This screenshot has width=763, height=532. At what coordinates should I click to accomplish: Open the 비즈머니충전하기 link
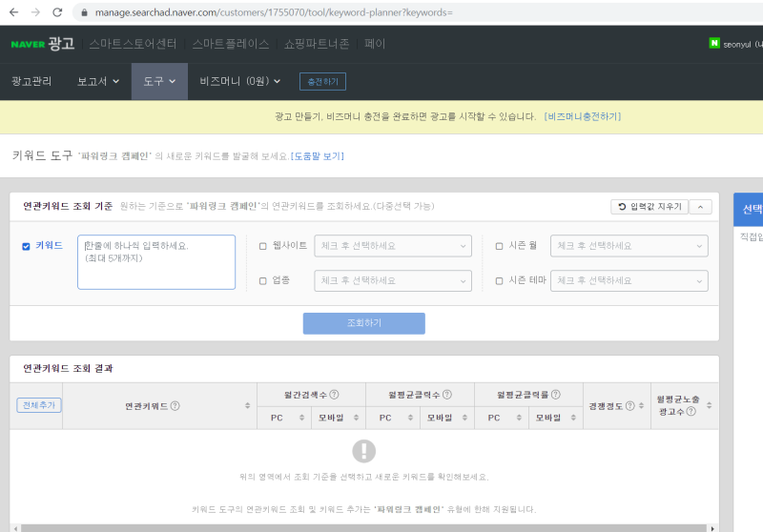(x=583, y=116)
